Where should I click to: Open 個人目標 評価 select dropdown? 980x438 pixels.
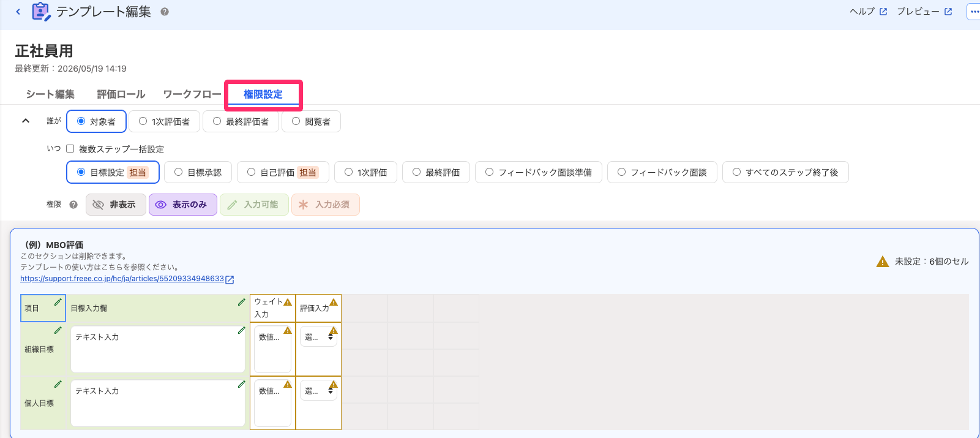tap(318, 390)
